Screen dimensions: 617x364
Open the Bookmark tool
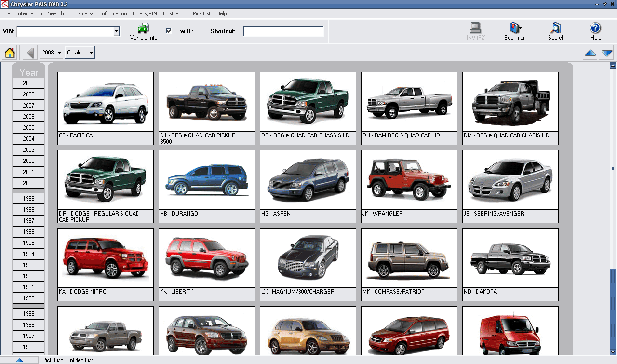pyautogui.click(x=515, y=31)
